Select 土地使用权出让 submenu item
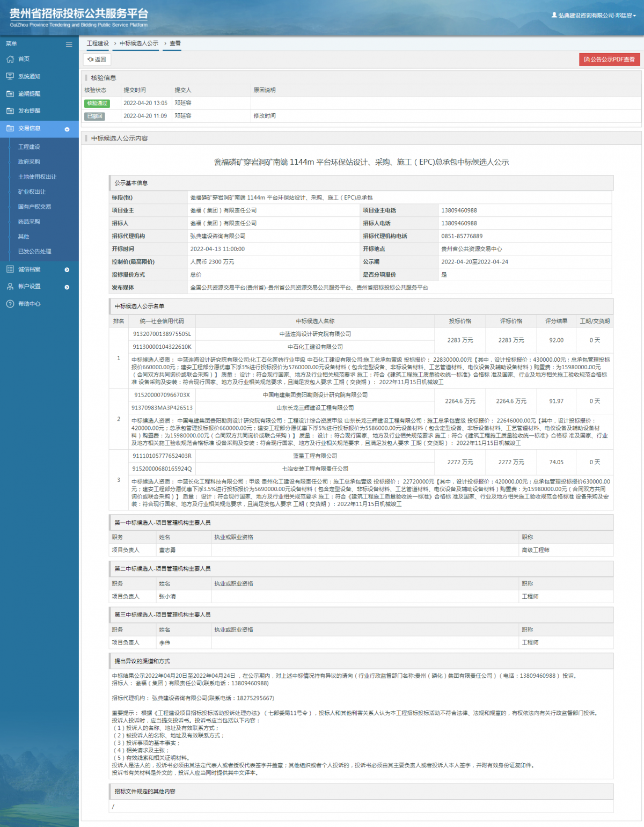The height and width of the screenshot is (827, 644). tap(38, 177)
